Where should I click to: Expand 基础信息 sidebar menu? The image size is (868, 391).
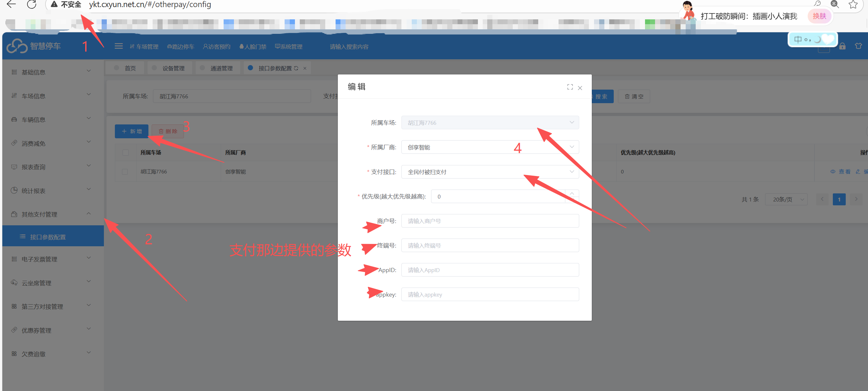(x=53, y=72)
